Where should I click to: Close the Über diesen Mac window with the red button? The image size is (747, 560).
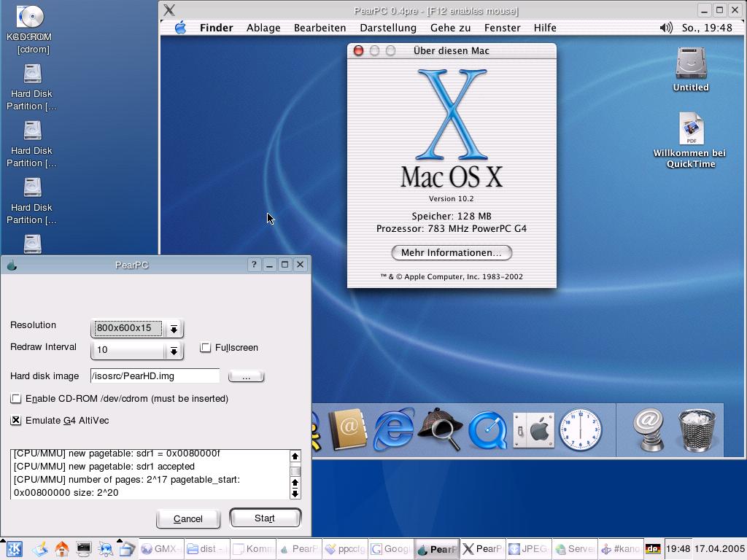click(358, 50)
